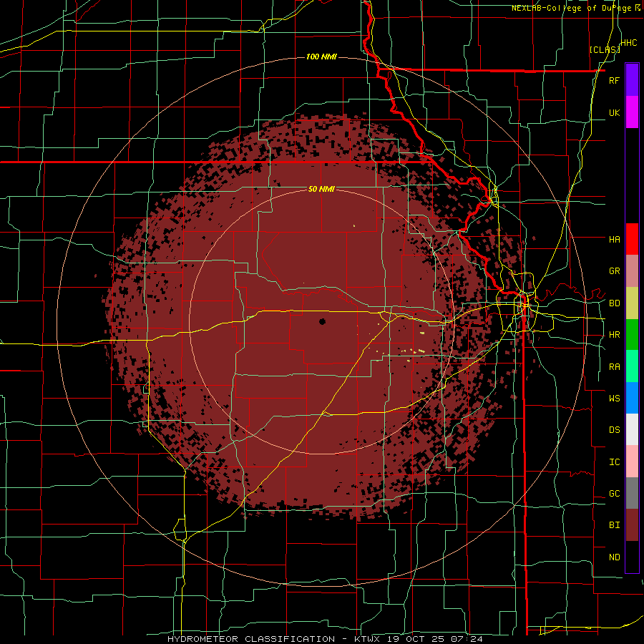Click the UK legend label

click(614, 112)
